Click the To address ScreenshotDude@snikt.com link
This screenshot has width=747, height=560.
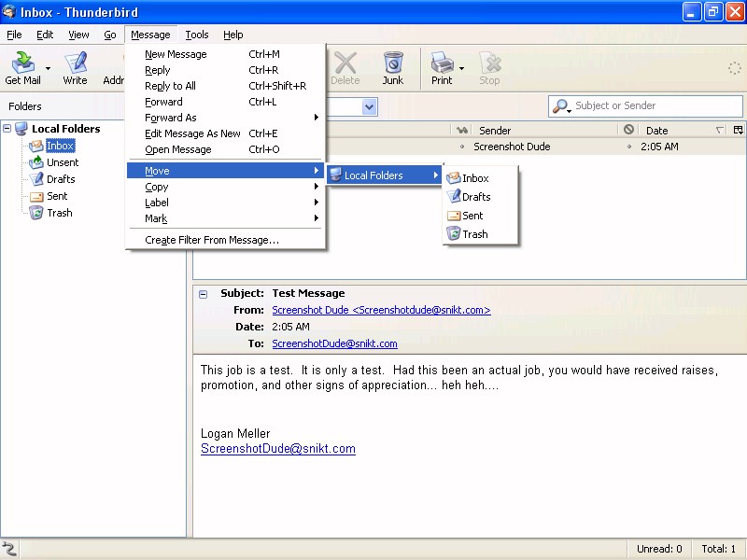coord(334,343)
